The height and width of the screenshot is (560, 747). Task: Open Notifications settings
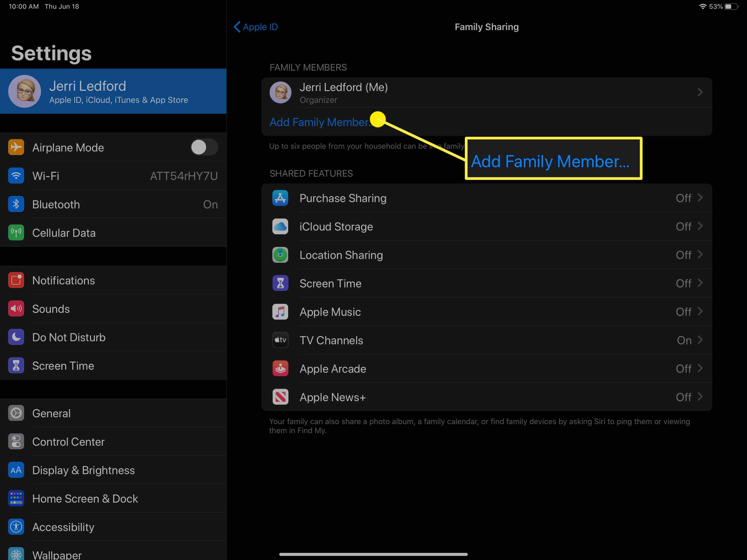(x=63, y=280)
